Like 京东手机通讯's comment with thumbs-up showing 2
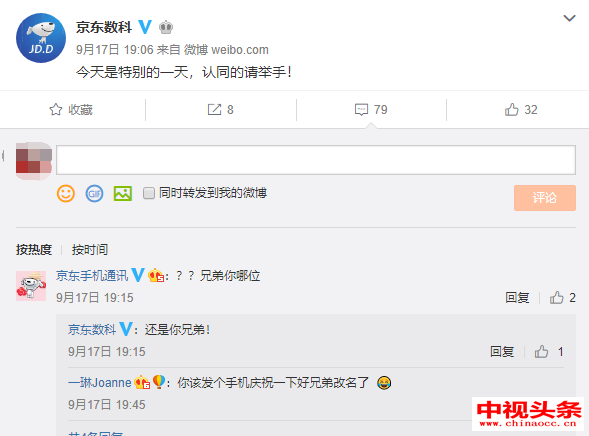The image size is (589, 436). click(x=563, y=298)
